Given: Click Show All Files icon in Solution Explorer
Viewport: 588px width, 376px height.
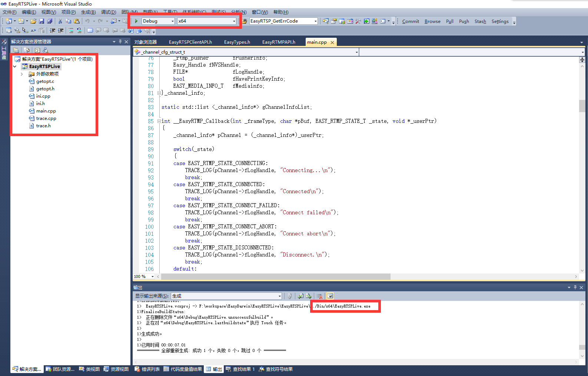Looking at the screenshot, I should tap(27, 50).
